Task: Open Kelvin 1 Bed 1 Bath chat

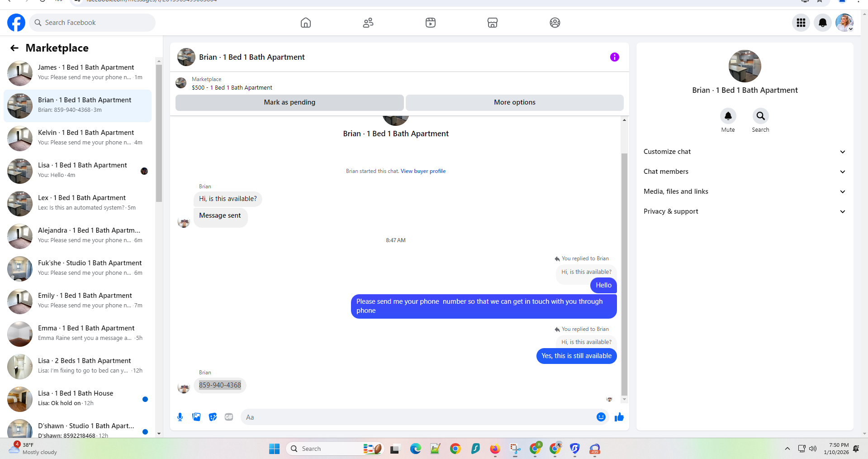Action: pyautogui.click(x=78, y=138)
